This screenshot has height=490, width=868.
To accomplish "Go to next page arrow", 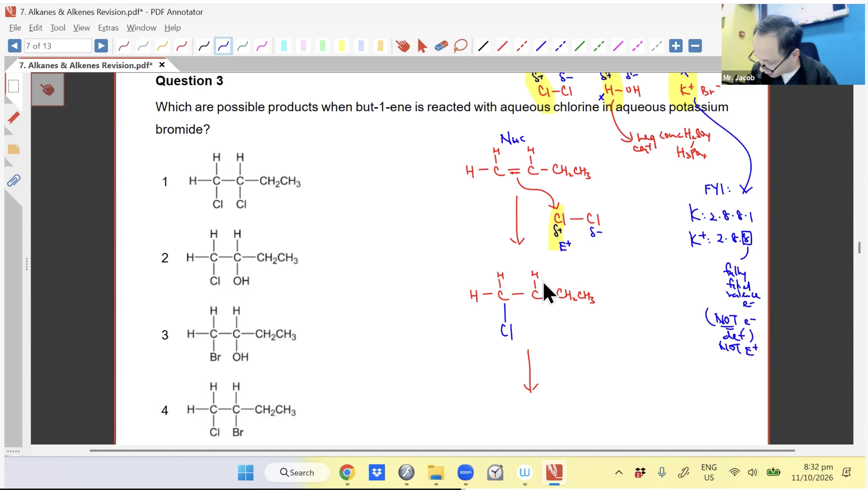I will pyautogui.click(x=101, y=46).
